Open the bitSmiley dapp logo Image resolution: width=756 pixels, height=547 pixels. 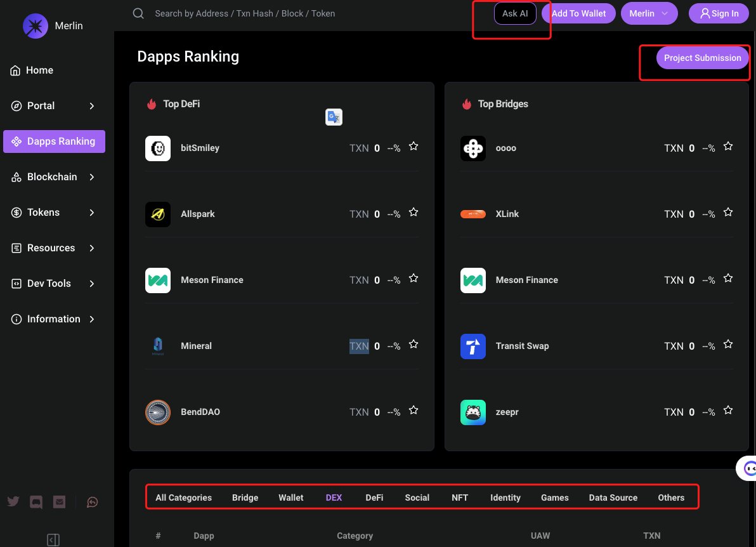(x=158, y=148)
